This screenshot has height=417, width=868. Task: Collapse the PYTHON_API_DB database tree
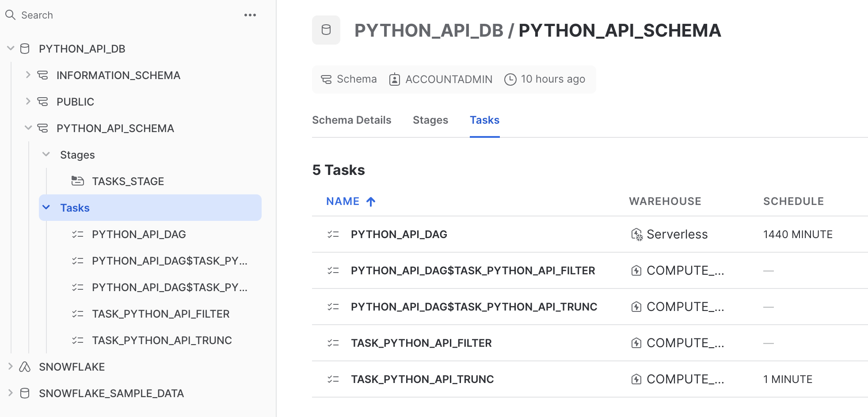[x=11, y=49]
